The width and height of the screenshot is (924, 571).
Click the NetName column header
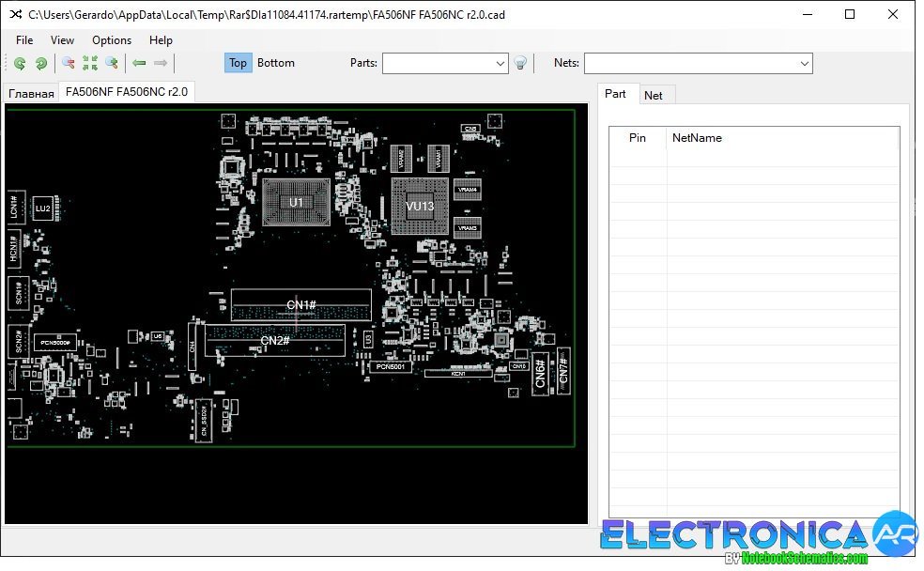click(697, 138)
